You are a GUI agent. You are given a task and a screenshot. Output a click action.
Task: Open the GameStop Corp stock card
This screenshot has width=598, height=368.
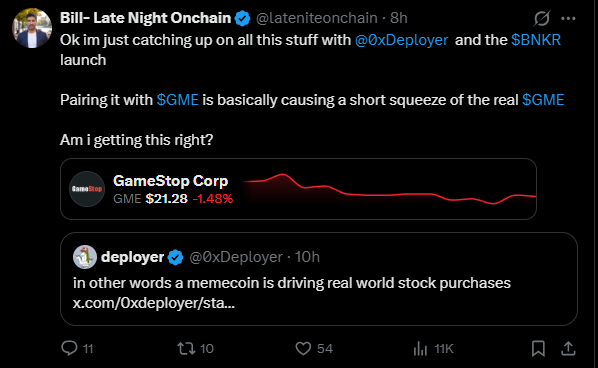[299, 189]
